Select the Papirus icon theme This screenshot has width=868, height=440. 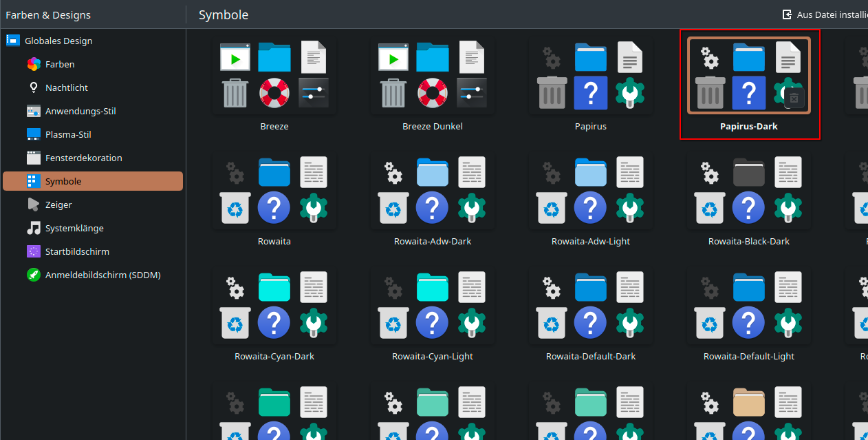point(591,75)
